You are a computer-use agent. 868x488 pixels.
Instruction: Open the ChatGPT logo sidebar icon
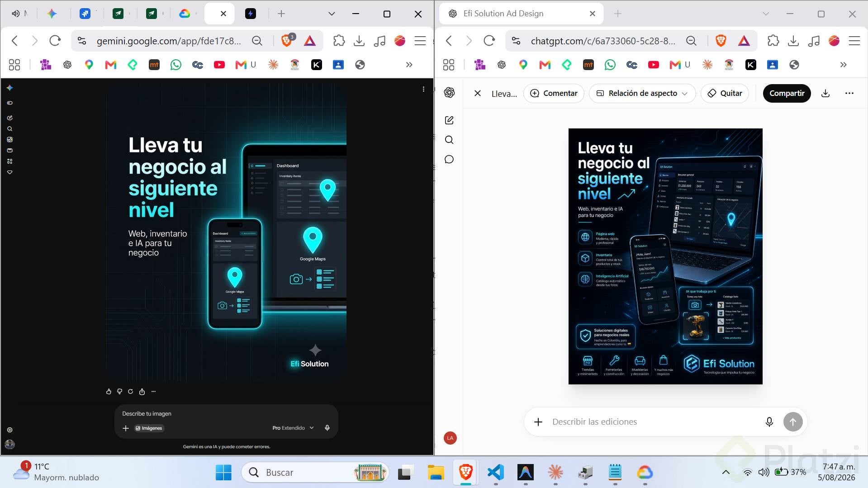coord(449,93)
